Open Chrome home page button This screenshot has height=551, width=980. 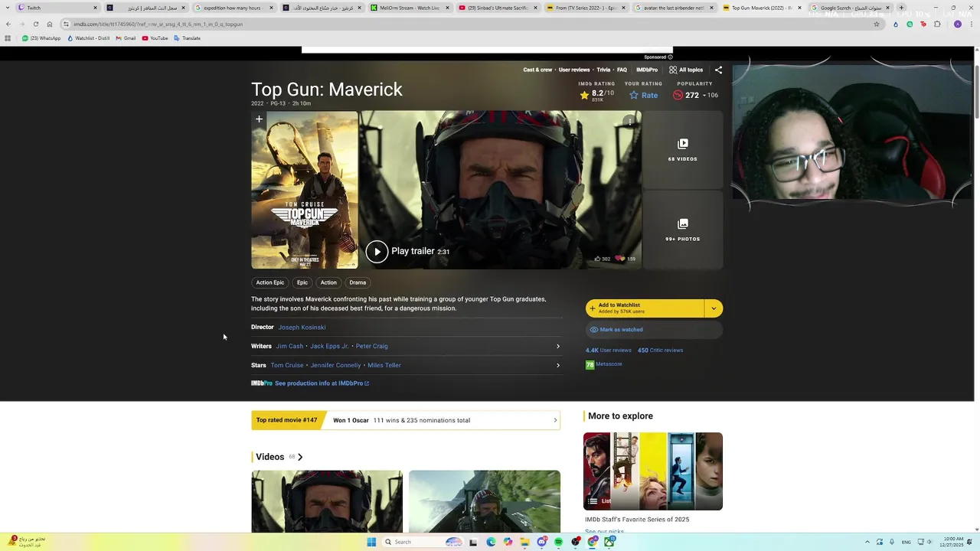(50, 24)
